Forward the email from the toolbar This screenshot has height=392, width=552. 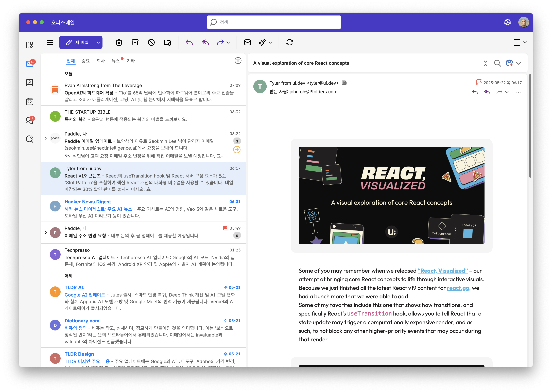point(220,43)
